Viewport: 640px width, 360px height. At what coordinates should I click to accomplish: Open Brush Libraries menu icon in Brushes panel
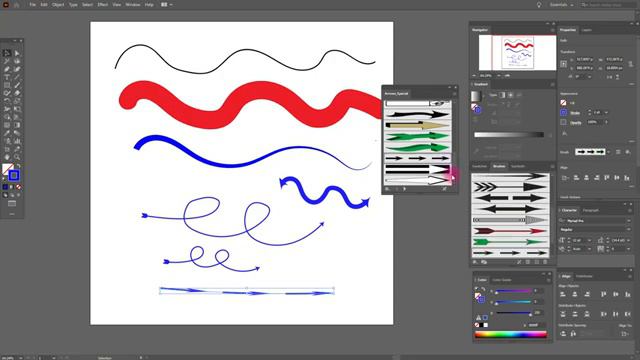(x=475, y=262)
